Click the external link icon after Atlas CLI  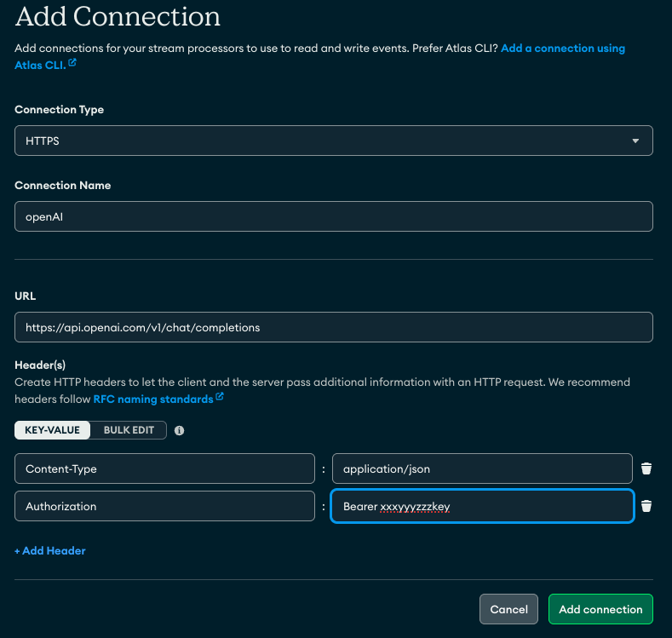coord(72,63)
